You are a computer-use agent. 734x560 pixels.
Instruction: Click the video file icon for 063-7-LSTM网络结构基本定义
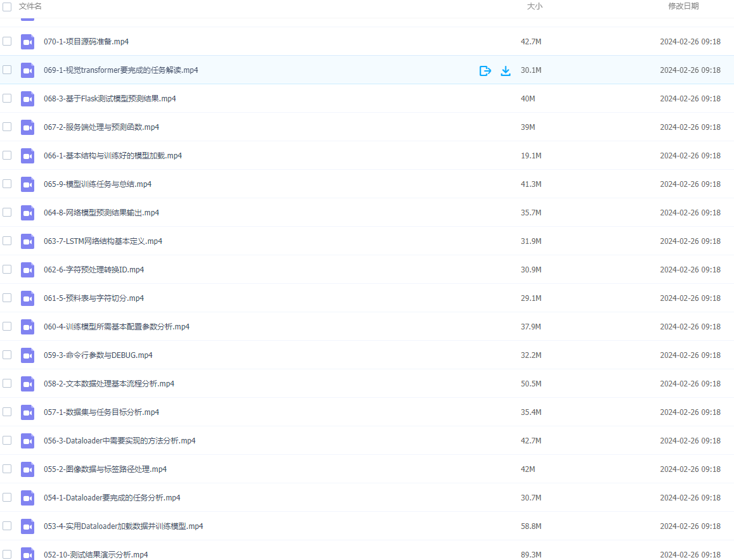tap(27, 241)
